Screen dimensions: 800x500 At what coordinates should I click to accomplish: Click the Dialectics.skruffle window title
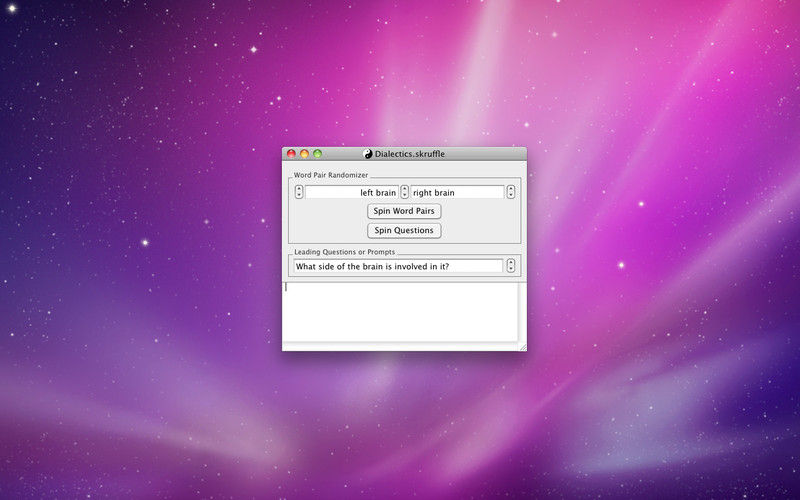pos(410,154)
